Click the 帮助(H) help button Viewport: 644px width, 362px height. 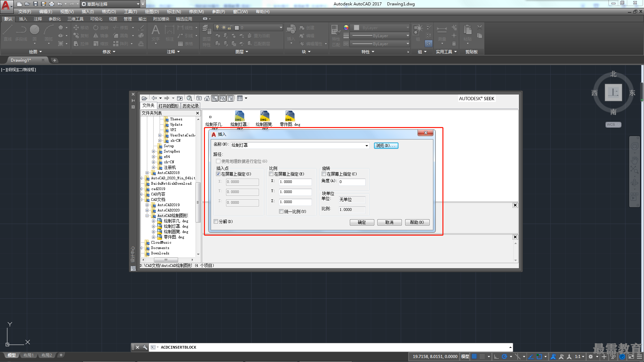[417, 222]
